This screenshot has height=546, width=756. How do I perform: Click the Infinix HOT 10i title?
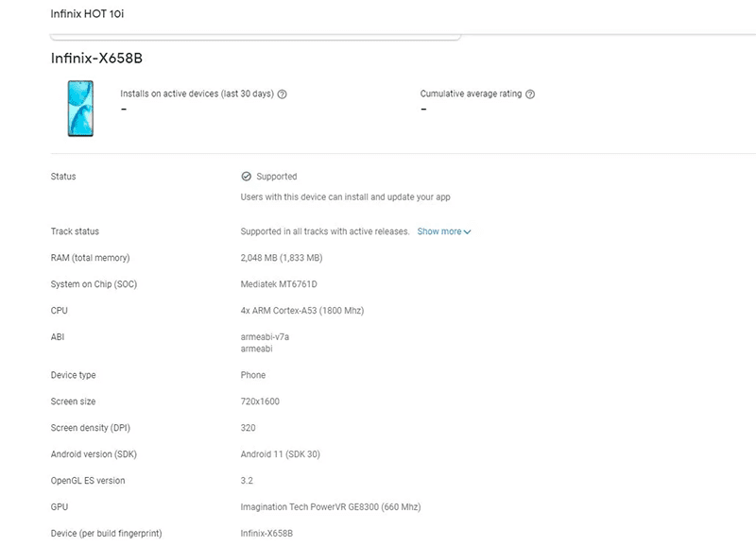coord(87,13)
